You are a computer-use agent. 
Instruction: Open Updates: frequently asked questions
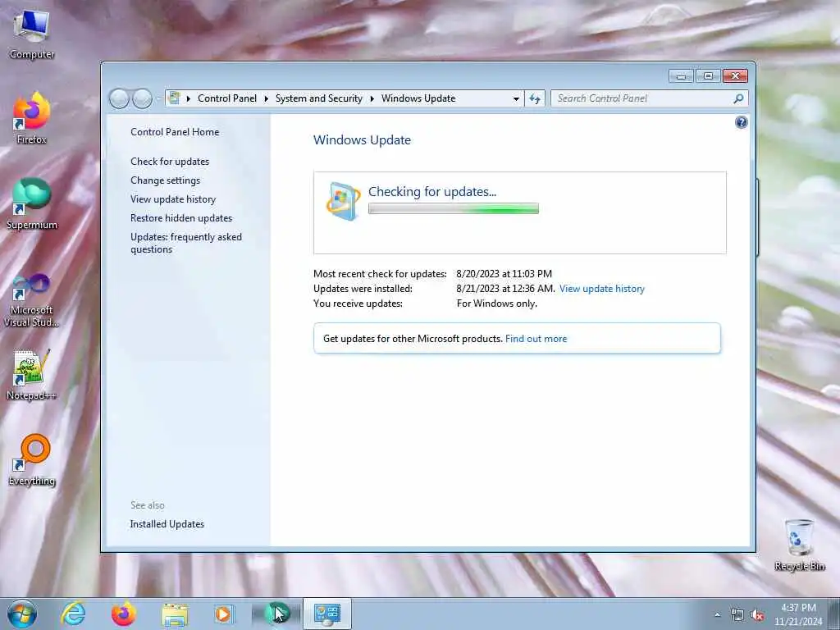(x=186, y=243)
